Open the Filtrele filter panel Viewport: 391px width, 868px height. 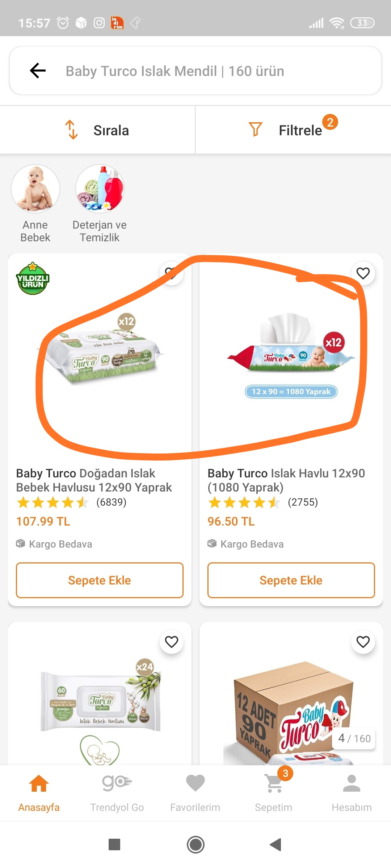[x=293, y=130]
